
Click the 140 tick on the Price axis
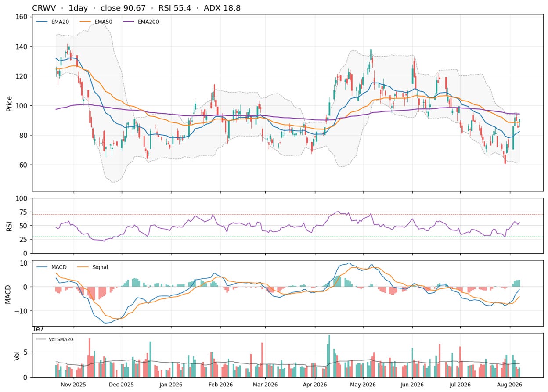[x=22, y=47]
